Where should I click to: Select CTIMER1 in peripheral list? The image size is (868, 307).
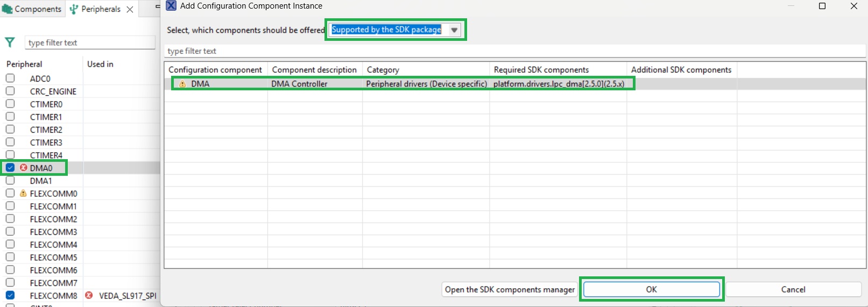tap(46, 117)
